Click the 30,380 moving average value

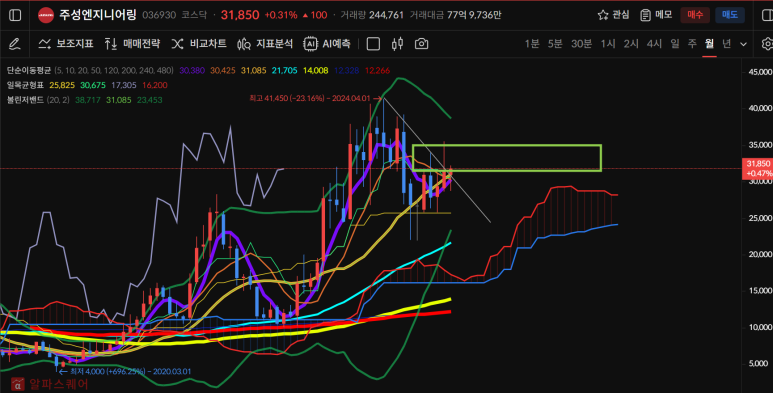pyautogui.click(x=192, y=71)
